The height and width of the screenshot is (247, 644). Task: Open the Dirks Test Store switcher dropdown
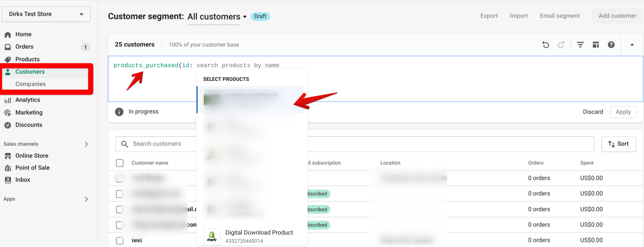(46, 14)
